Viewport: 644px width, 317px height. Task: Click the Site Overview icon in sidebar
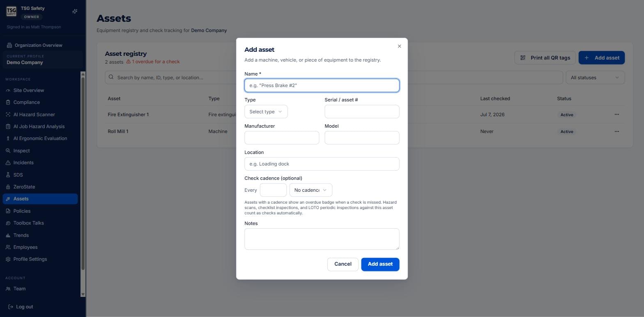click(8, 90)
